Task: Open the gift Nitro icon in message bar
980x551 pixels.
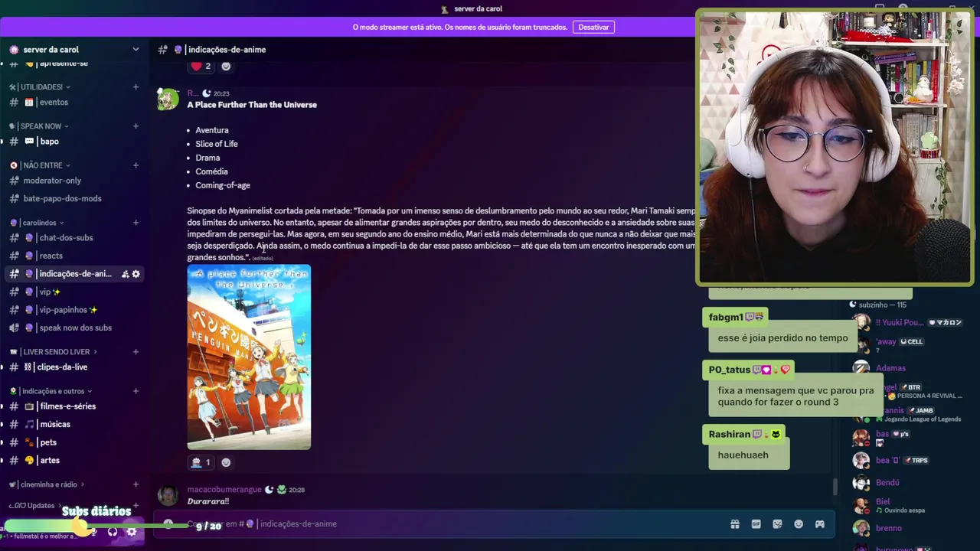Action: (735, 524)
